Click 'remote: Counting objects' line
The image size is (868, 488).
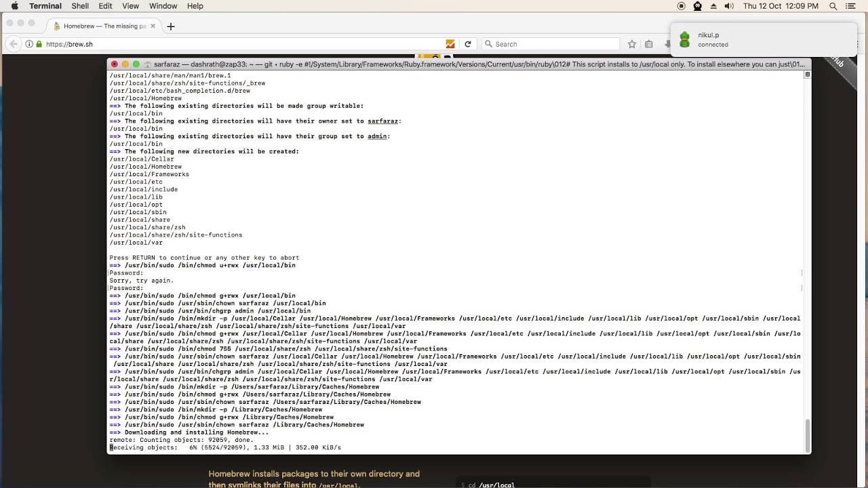[181, 440]
